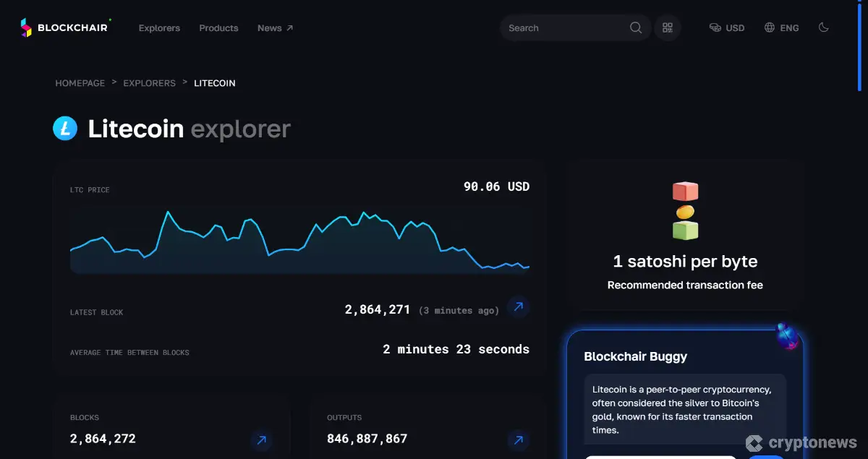Screen dimensions: 868x459
Task: Select EXPLORERS in the breadcrumb trail
Action: (149, 82)
